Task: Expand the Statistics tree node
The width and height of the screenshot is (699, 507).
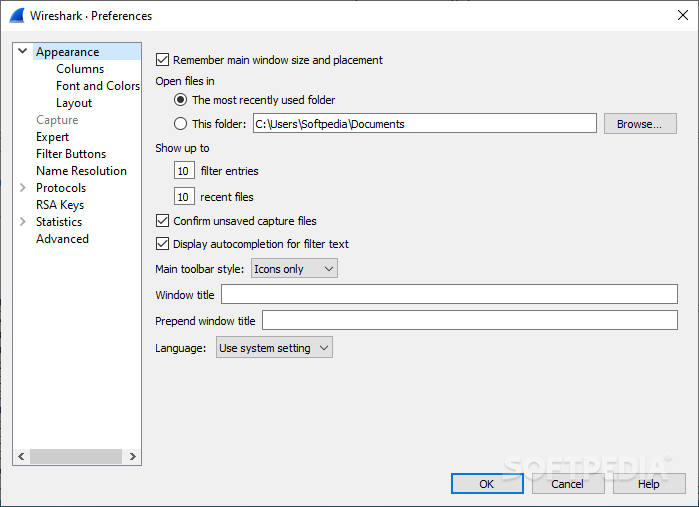Action: 22,222
